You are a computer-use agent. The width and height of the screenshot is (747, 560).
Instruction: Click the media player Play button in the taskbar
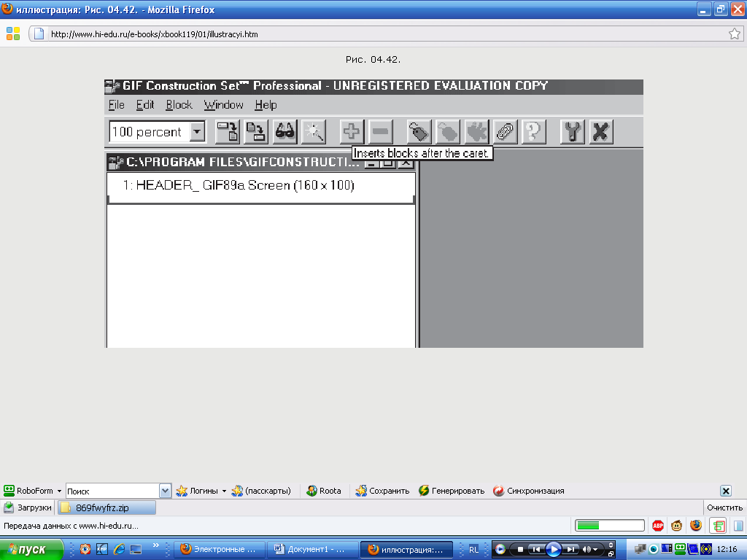click(x=554, y=550)
